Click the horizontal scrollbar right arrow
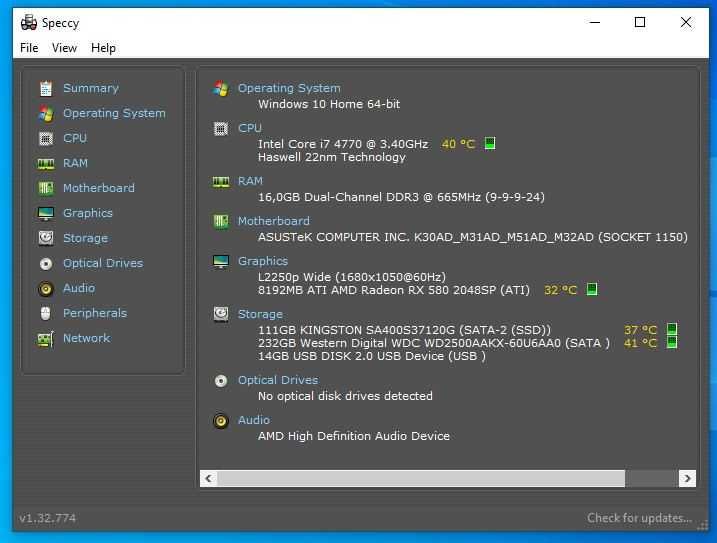The width and height of the screenshot is (717, 543). tap(687, 478)
